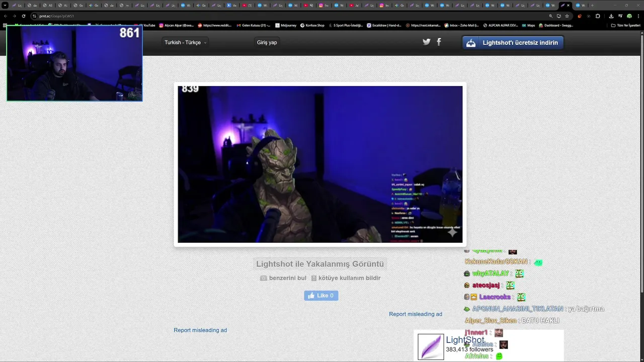This screenshot has width=644, height=362.
Task: Open the ALPCAN ALPAR DEV bookmark
Action: coord(500,25)
